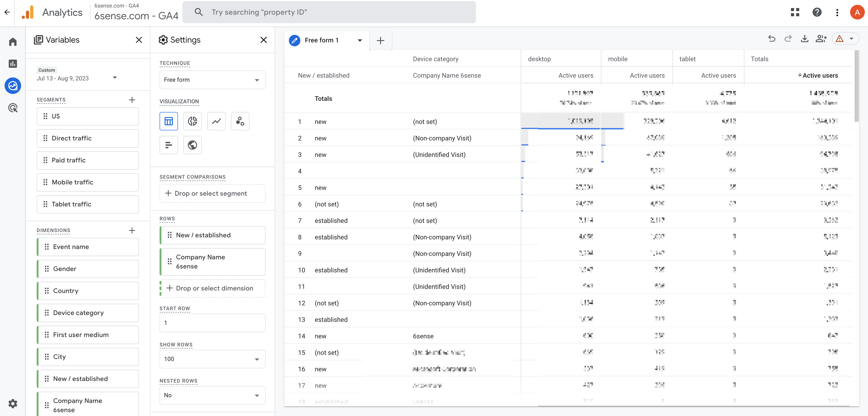Open the Free form 1 tab menu arrow
The height and width of the screenshot is (416, 868).
click(x=360, y=40)
